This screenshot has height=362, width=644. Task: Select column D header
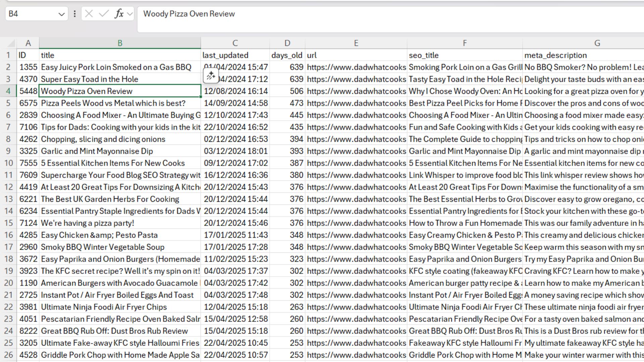pyautogui.click(x=287, y=43)
